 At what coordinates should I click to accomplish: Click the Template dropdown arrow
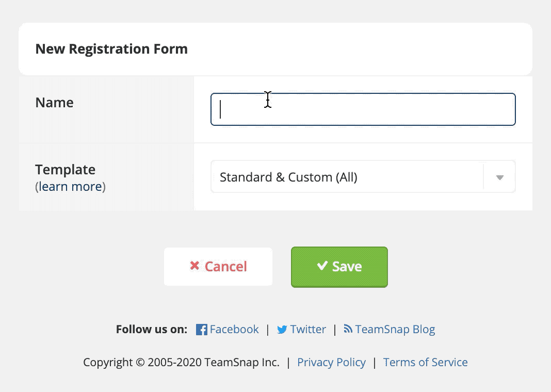pyautogui.click(x=499, y=177)
